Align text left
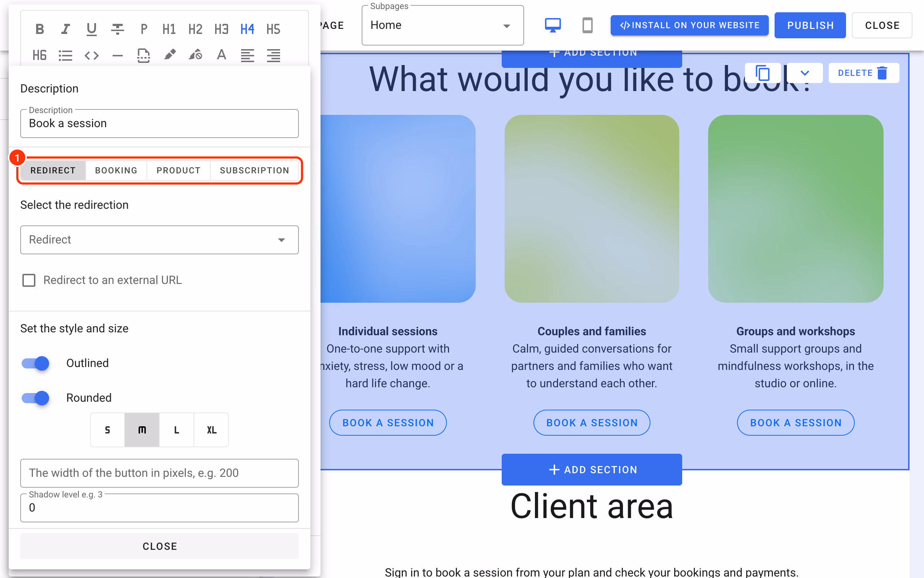This screenshot has height=578, width=924. pos(247,55)
